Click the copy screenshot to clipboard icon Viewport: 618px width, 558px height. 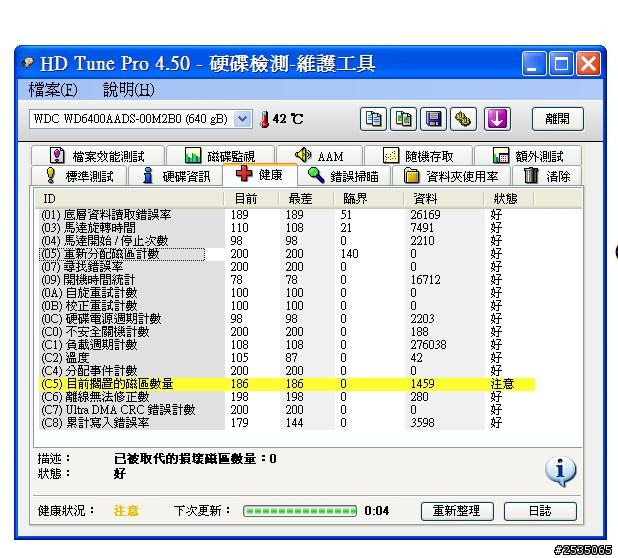(x=403, y=119)
